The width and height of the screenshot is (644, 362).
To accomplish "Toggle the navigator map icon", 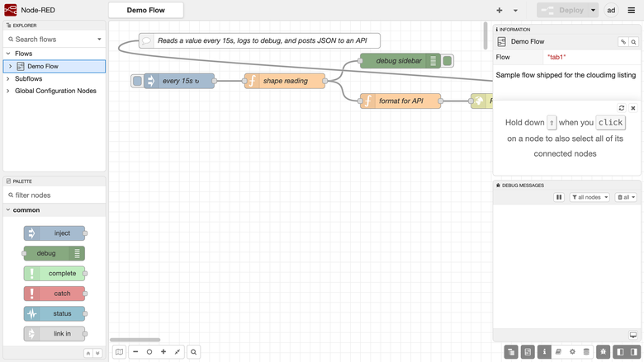I will (119, 352).
